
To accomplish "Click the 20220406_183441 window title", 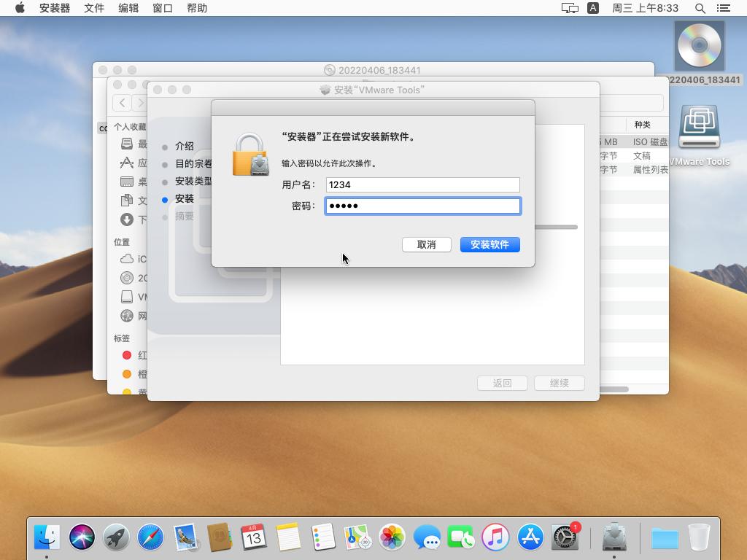I will (379, 71).
